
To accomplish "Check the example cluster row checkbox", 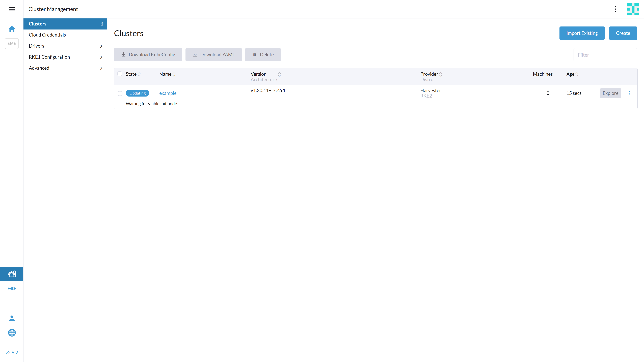I will [120, 94].
